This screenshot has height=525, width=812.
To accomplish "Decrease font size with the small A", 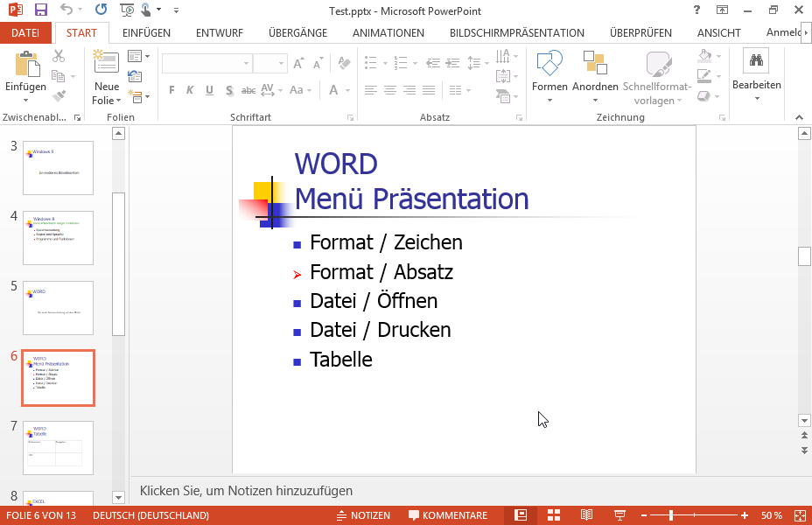I will coord(318,64).
